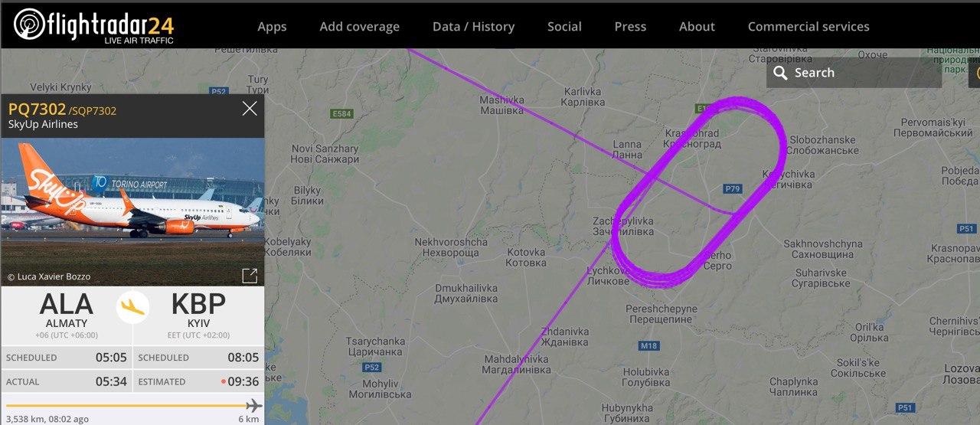Close the PQ7302 flight details panel
The width and height of the screenshot is (980, 425).
250,109
